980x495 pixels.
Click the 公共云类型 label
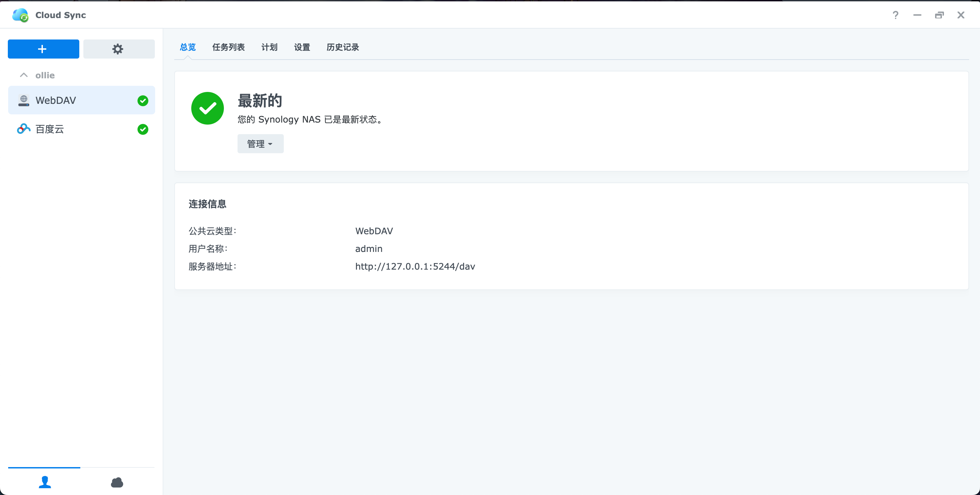[212, 231]
